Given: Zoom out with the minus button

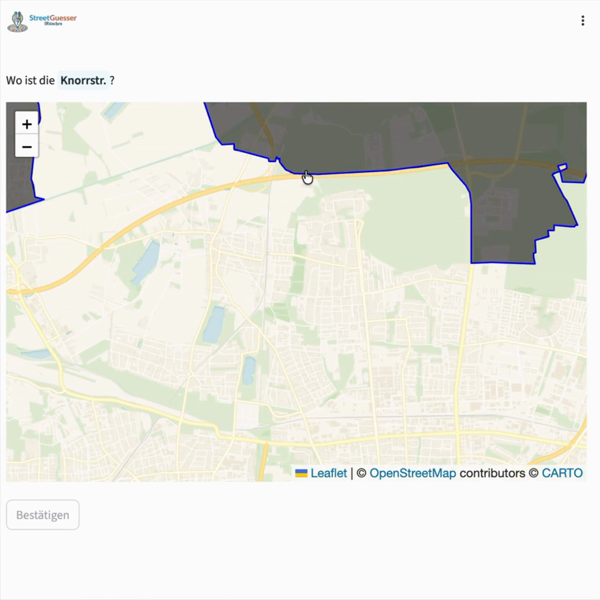Looking at the screenshot, I should click(26, 147).
